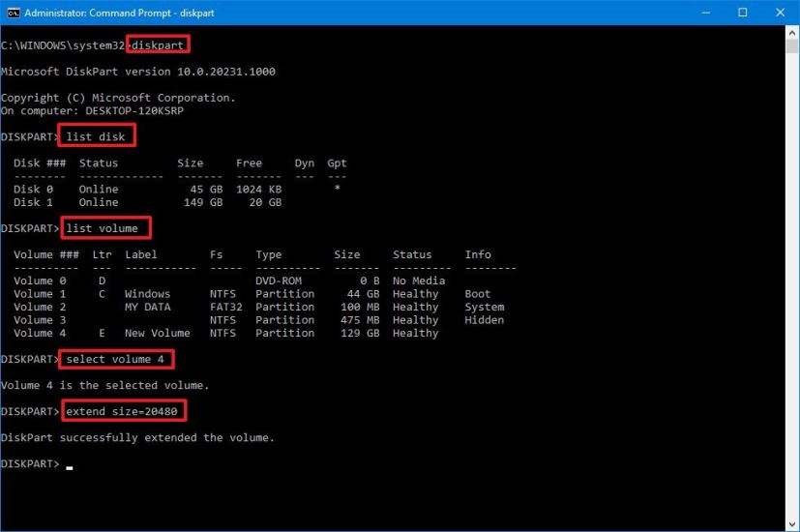Click the '1024 KB' free value
800x532 pixels.
pyautogui.click(x=258, y=190)
